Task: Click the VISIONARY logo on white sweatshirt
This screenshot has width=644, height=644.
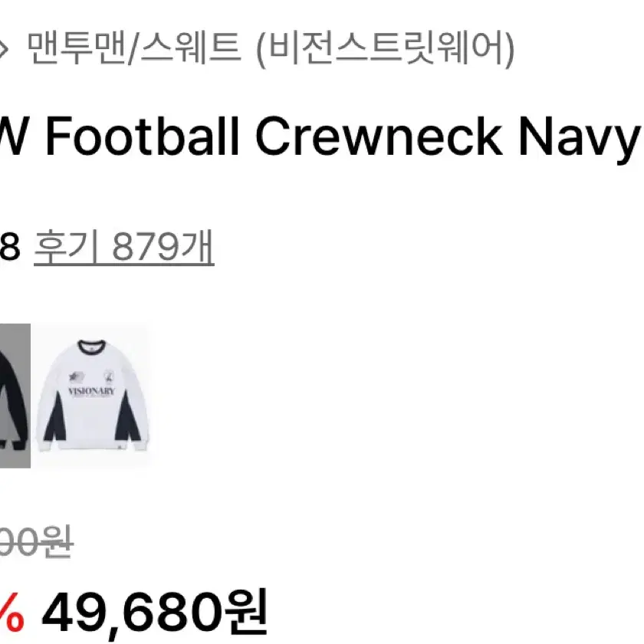Action: click(x=91, y=391)
